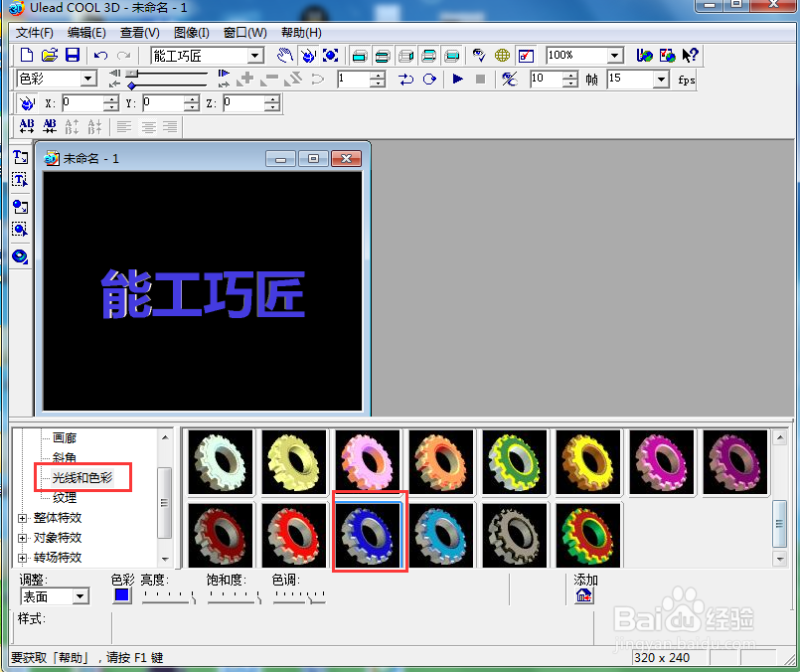Click the location toolbar rotate icon

[x=26, y=103]
